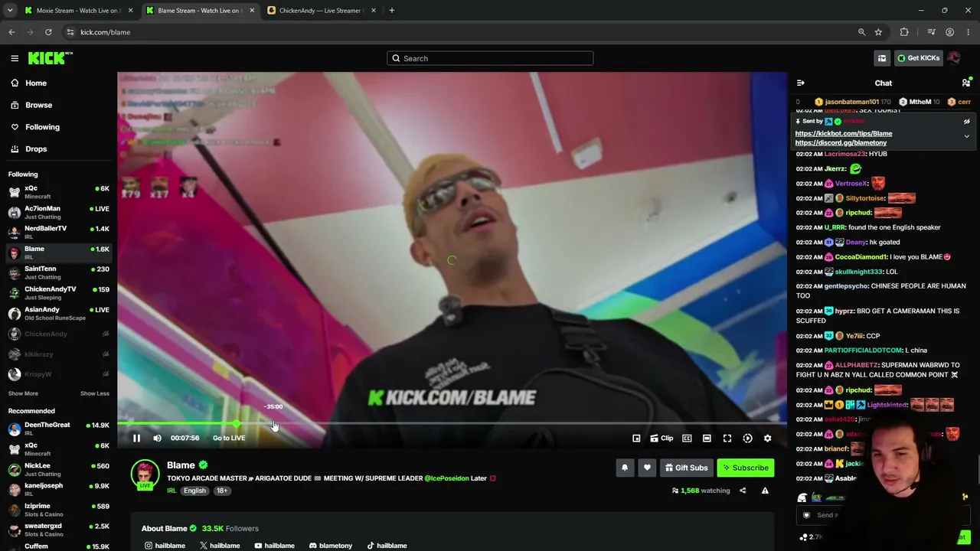
Task: Open the inventory icon beside Get KICKs
Action: (882, 58)
